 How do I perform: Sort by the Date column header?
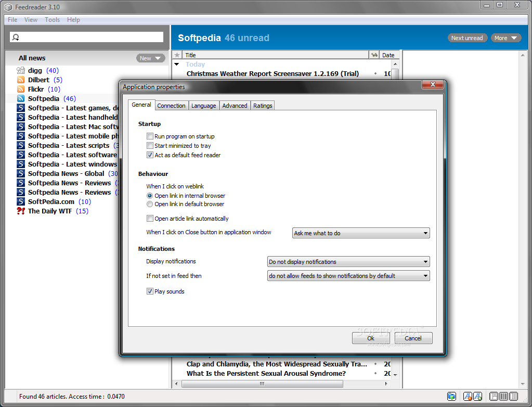(390, 55)
